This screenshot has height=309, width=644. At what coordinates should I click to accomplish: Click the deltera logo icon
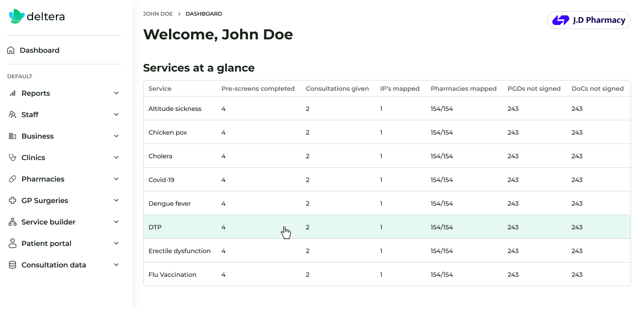tap(17, 17)
